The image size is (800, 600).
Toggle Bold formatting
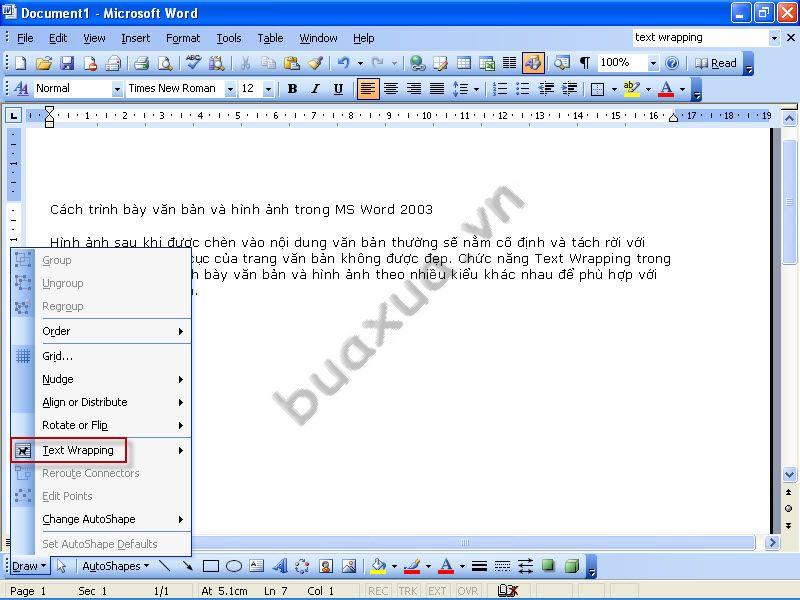[x=292, y=89]
